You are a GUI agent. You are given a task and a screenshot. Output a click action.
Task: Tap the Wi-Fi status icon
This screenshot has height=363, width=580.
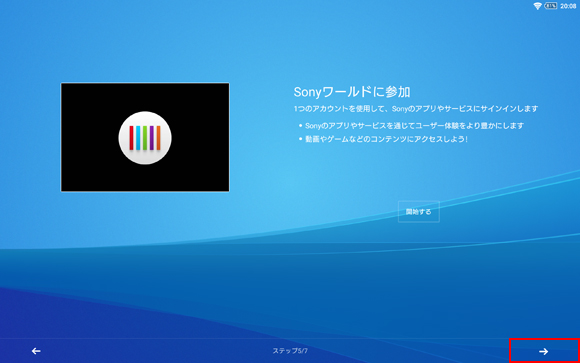(x=537, y=6)
